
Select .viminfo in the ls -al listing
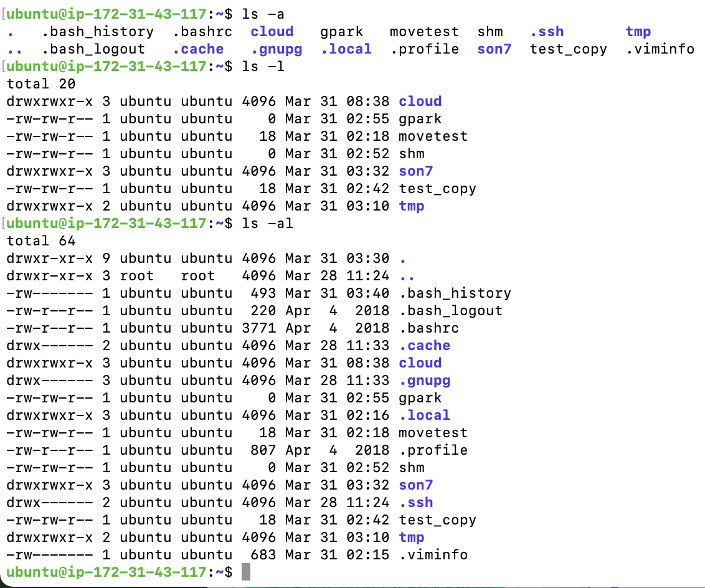click(x=433, y=554)
